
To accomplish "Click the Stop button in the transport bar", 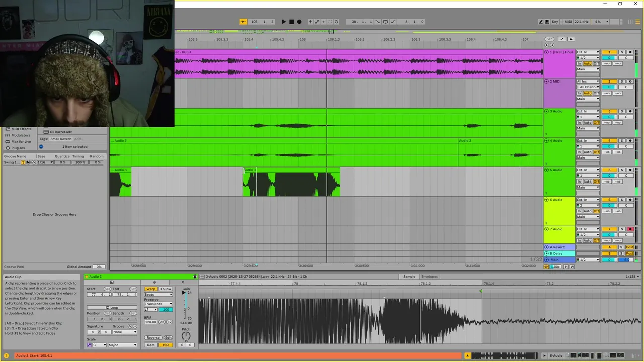I will click(x=291, y=22).
